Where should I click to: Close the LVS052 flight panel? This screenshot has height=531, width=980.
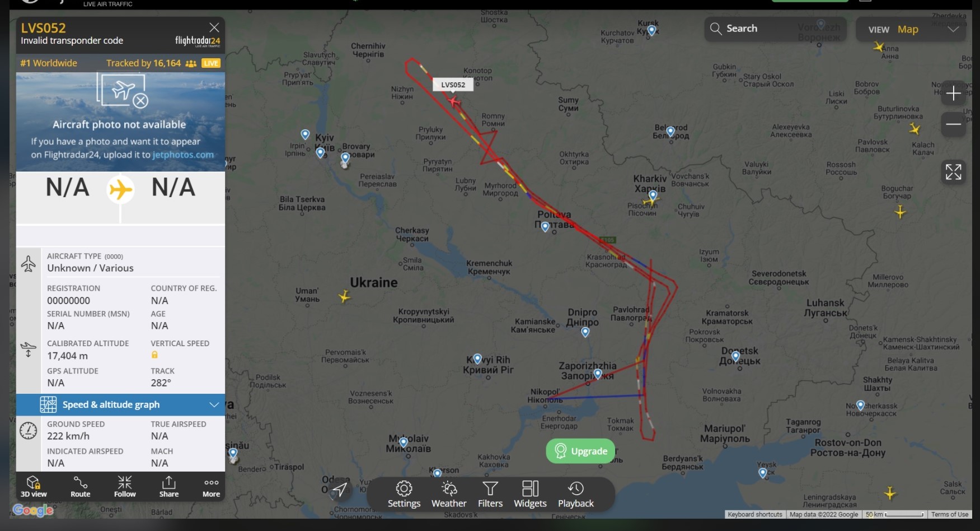(x=214, y=27)
